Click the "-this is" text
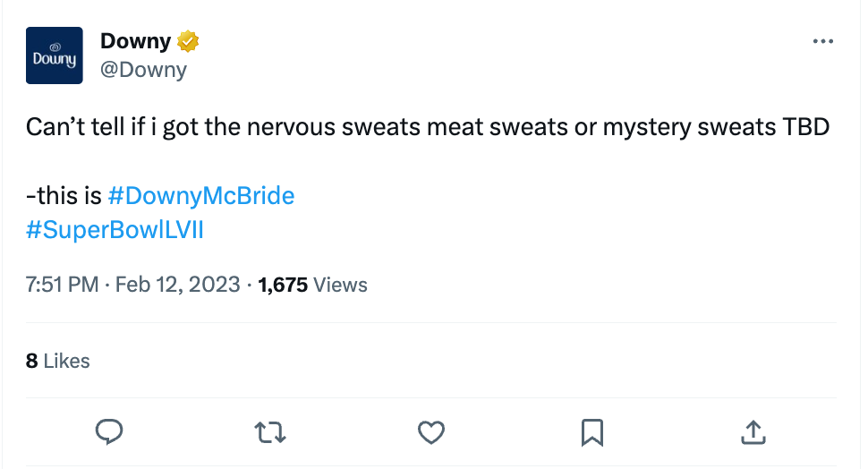 (x=64, y=195)
